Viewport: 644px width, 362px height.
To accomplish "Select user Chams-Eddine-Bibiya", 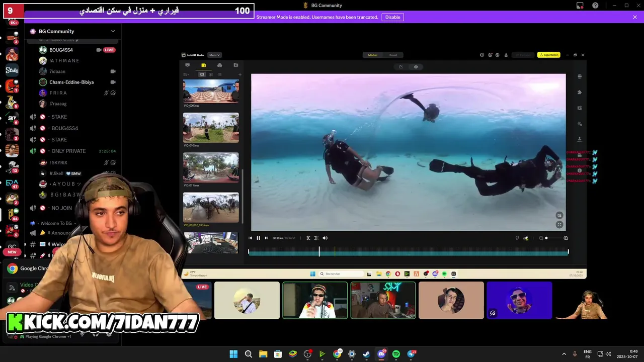I will [x=71, y=82].
